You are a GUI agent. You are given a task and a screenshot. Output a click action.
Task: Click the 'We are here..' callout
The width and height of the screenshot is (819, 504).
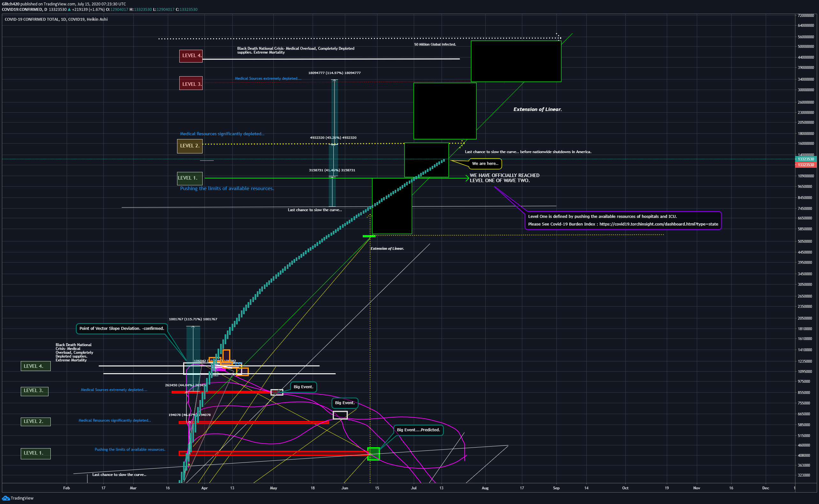point(485,164)
